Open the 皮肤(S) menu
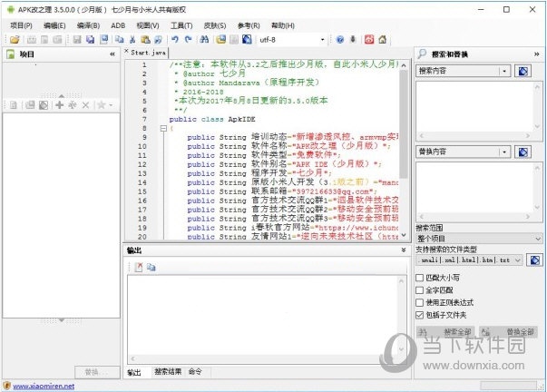 [215, 25]
